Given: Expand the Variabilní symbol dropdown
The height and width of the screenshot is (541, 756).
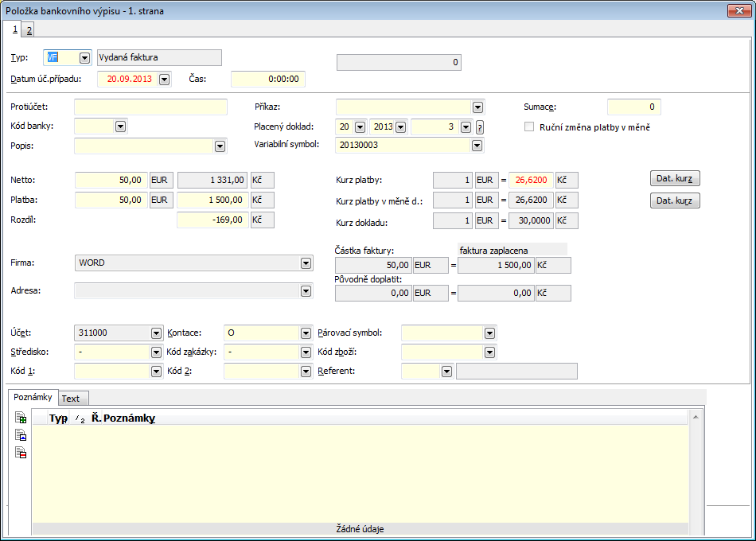Looking at the screenshot, I should (477, 146).
